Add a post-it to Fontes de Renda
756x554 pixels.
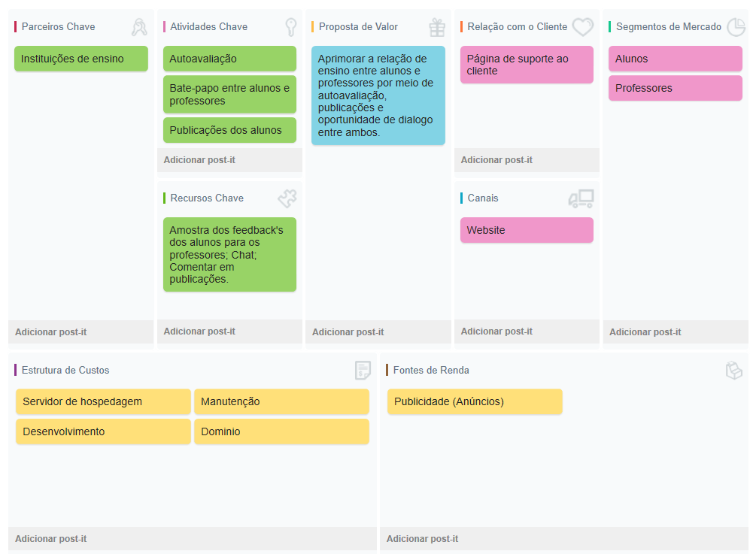(422, 538)
